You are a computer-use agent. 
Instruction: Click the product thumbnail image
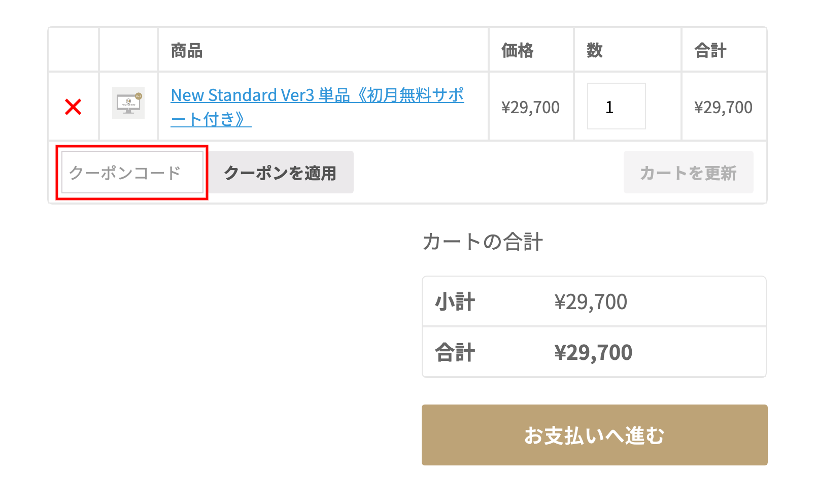[x=128, y=103]
